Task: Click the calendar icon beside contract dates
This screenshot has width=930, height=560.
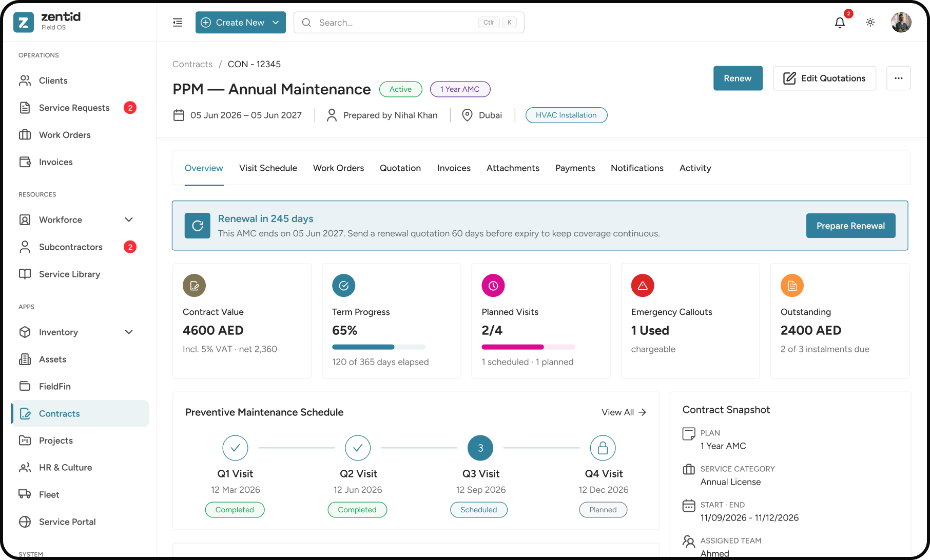Action: [179, 115]
